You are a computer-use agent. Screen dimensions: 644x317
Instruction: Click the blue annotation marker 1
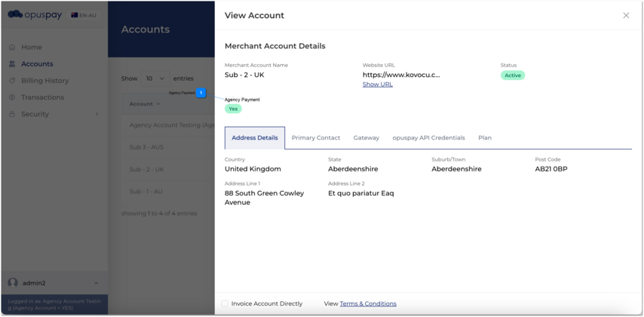tap(201, 93)
